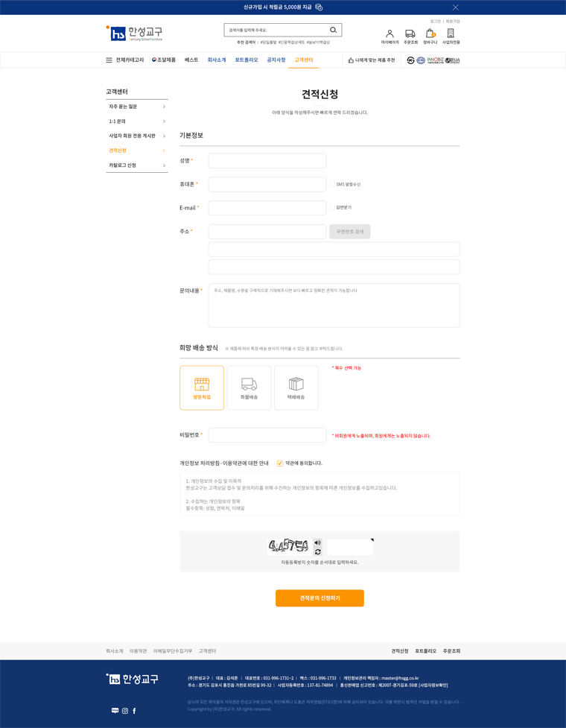Open 마이페이지 person icon
The width and height of the screenshot is (566, 728).
tap(389, 34)
